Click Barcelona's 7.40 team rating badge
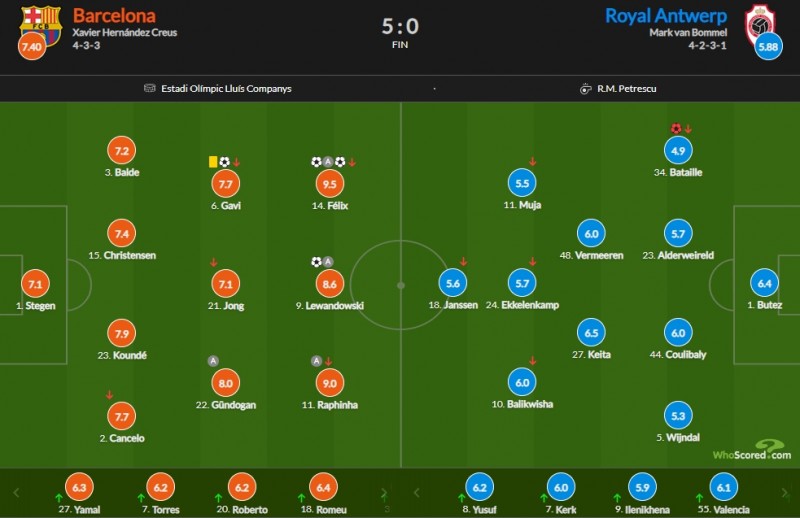Viewport: 800px width, 518px height. [31, 47]
